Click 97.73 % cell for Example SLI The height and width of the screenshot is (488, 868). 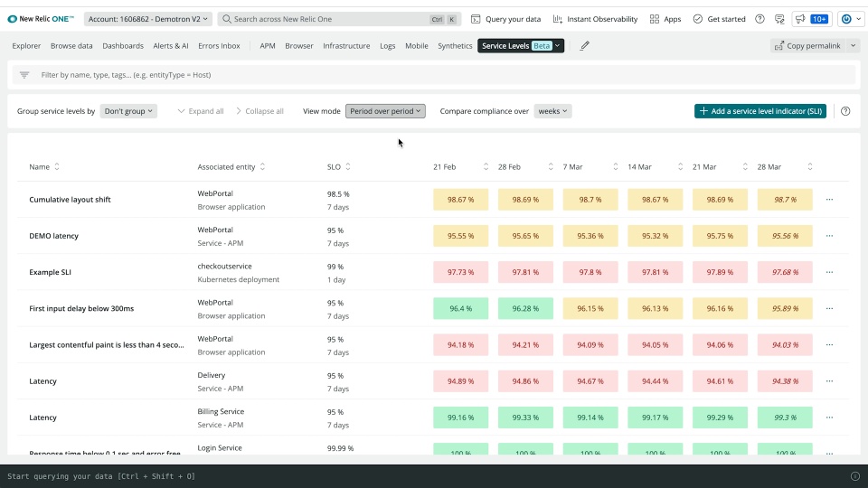pos(460,272)
